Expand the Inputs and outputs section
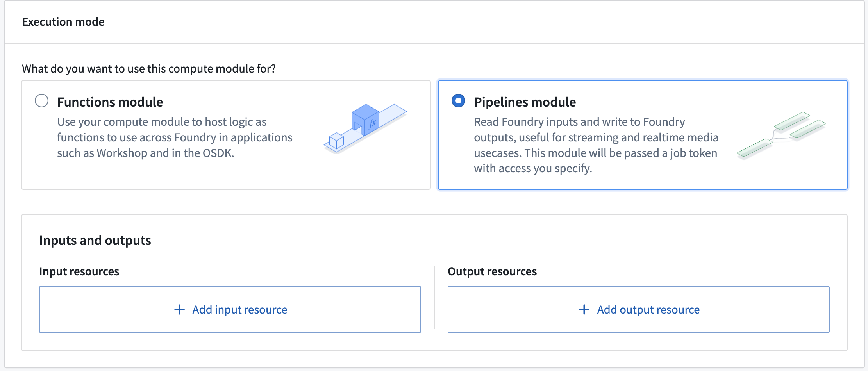Screen dimensions: 868x371 pos(95,241)
